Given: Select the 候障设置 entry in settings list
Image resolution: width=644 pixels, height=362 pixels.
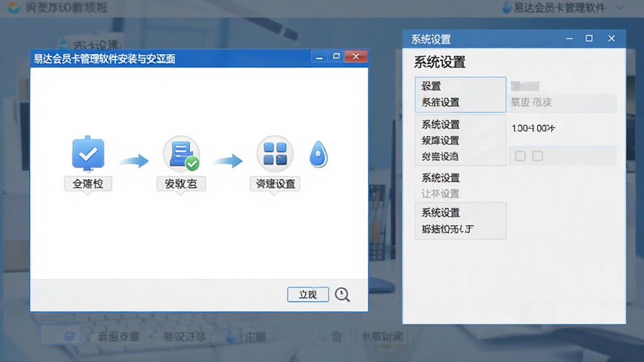Looking at the screenshot, I should 440,140.
